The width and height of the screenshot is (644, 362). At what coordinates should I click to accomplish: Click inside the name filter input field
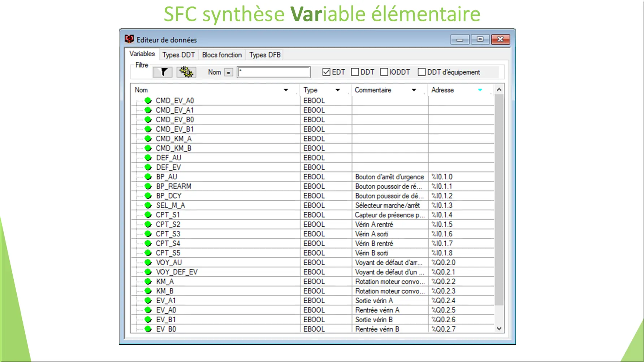(x=273, y=72)
